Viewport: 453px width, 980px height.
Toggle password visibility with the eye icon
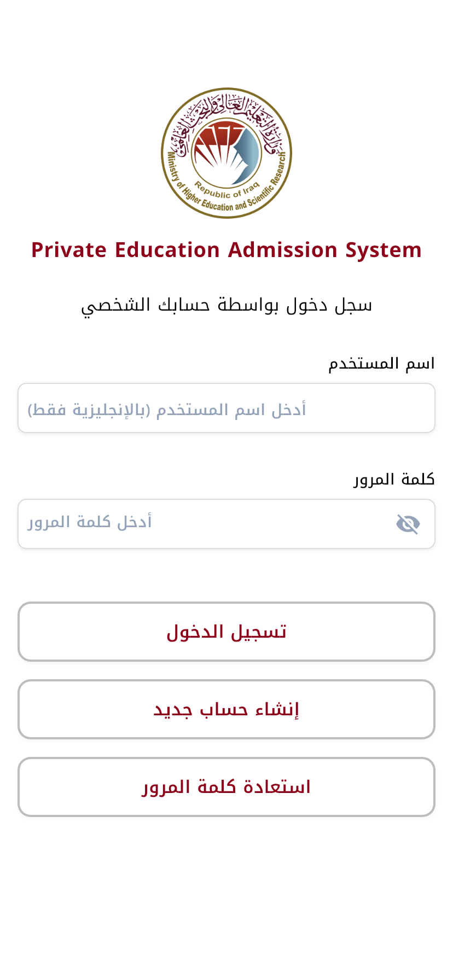(408, 524)
